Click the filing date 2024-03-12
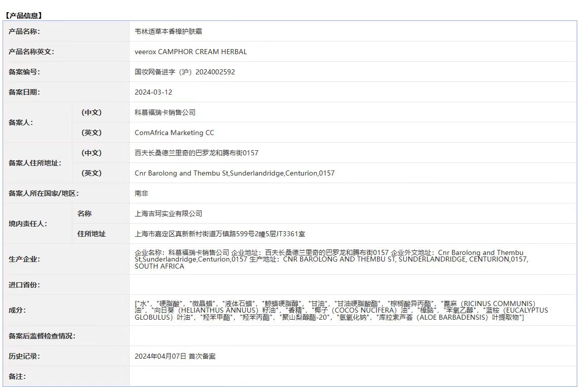The height and width of the screenshot is (387, 588). (153, 92)
